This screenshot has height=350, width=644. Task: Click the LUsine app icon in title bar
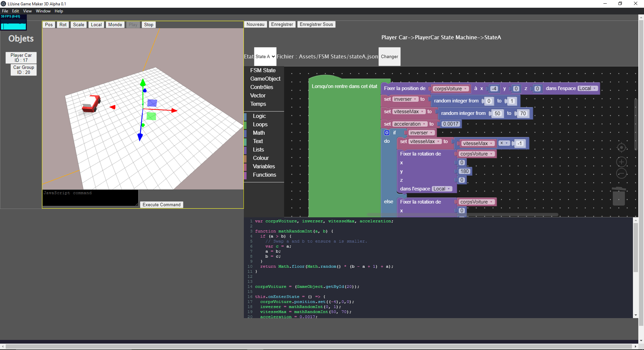tap(3, 4)
